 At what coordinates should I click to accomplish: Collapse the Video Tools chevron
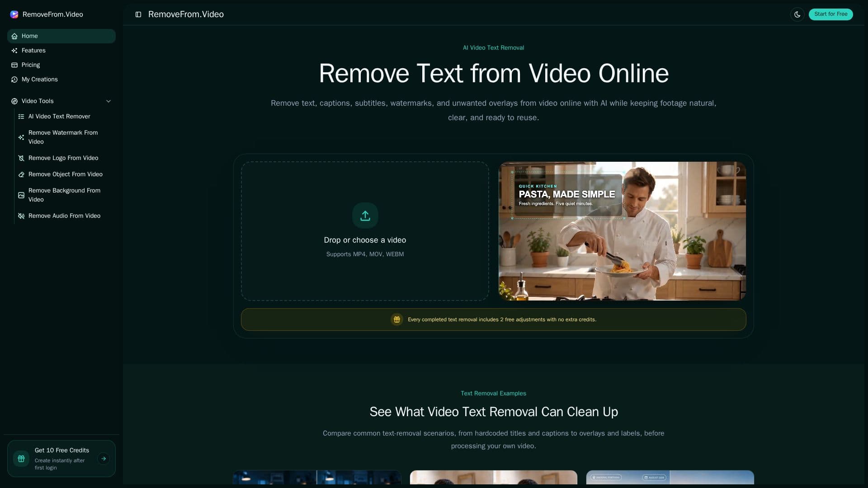(x=108, y=101)
